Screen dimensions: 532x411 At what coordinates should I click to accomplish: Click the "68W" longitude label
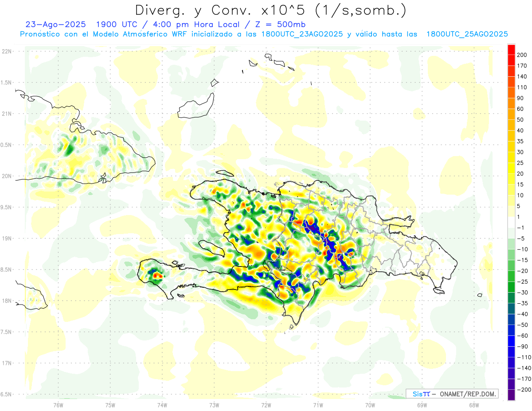point(474,405)
